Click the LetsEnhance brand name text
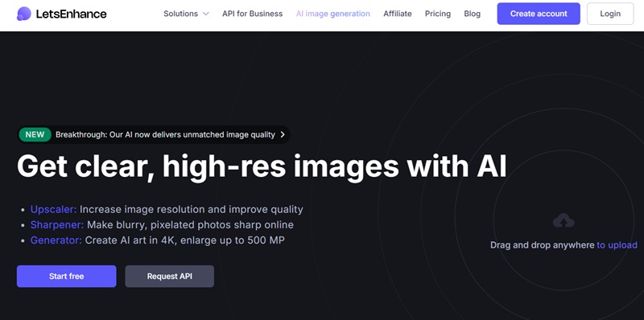This screenshot has height=320, width=644. 71,14
